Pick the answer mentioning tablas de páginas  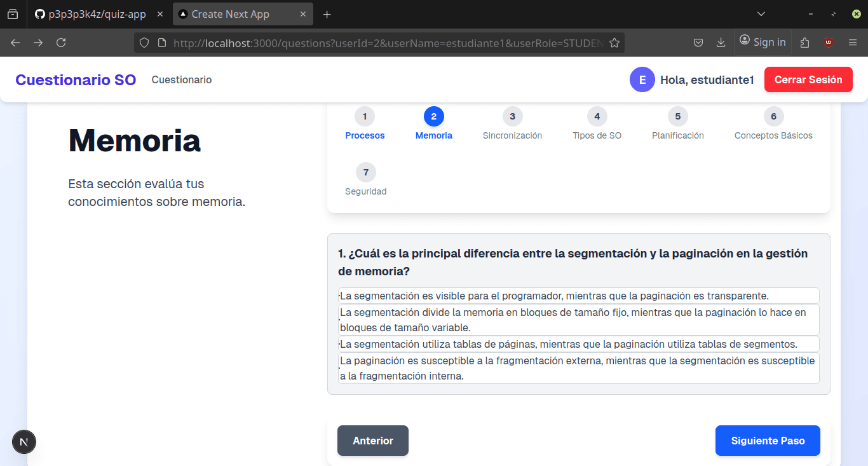pyautogui.click(x=578, y=343)
